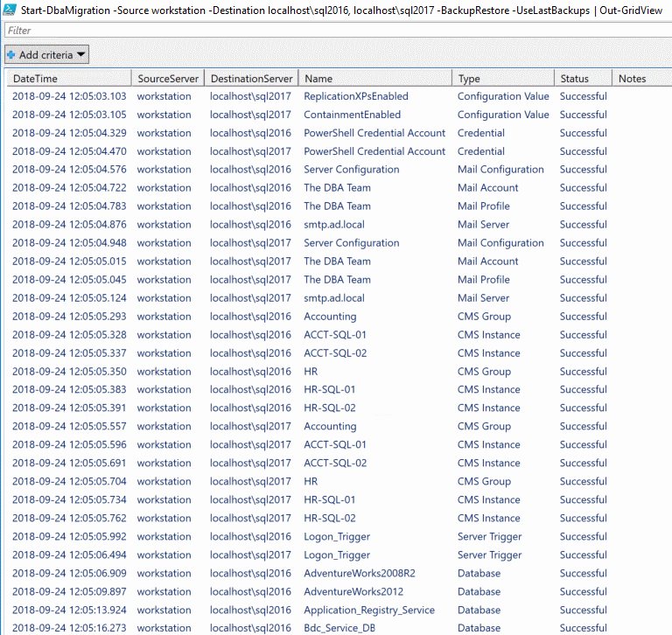The width and height of the screenshot is (672, 635).
Task: Open the Add criteria dropdown arrow
Action: [x=81, y=55]
